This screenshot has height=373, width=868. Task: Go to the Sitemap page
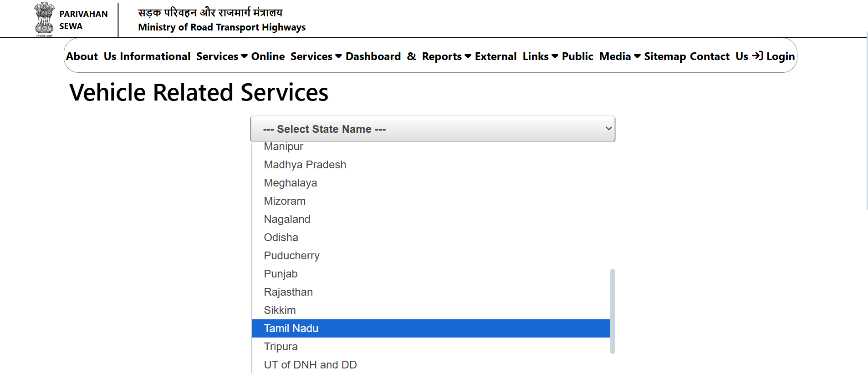pyautogui.click(x=665, y=56)
